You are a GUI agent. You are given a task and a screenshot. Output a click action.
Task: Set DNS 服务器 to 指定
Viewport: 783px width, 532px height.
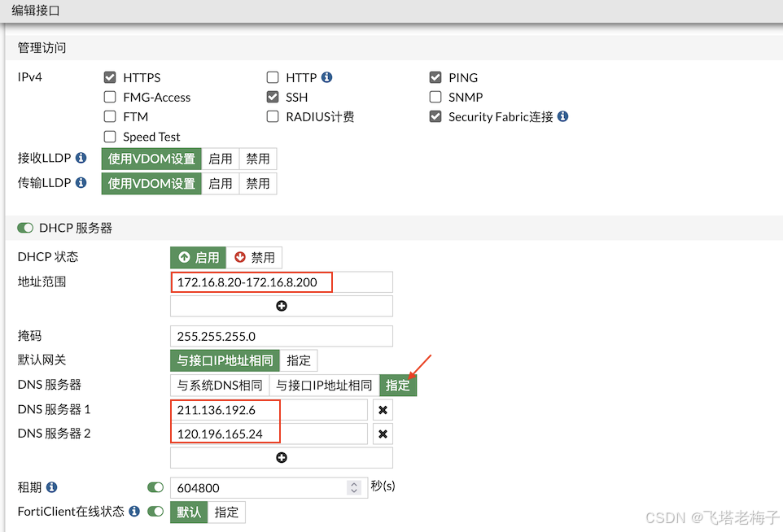click(x=397, y=386)
